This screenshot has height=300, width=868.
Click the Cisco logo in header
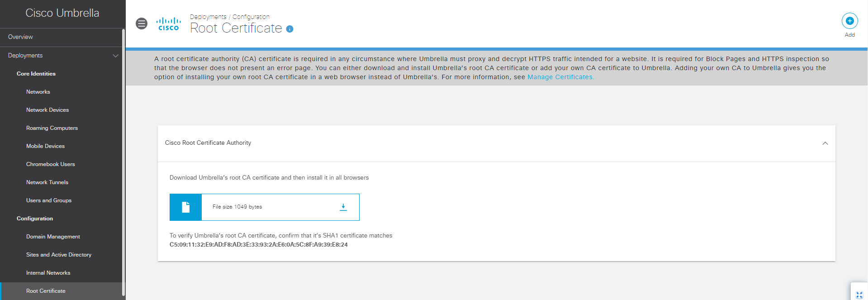[x=169, y=24]
